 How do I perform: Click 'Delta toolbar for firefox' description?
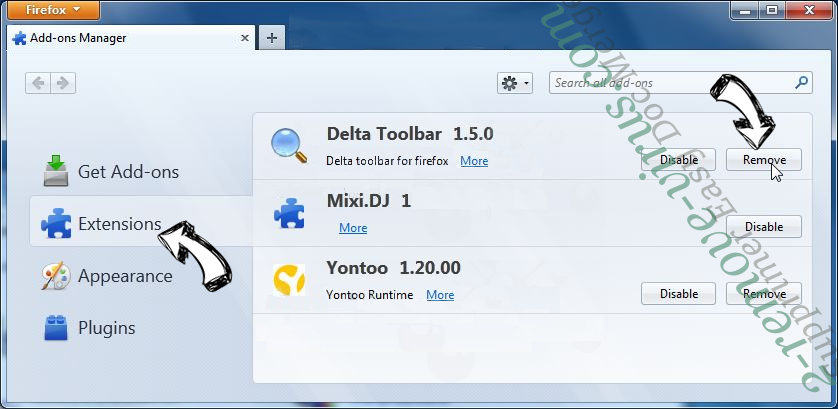tap(387, 161)
